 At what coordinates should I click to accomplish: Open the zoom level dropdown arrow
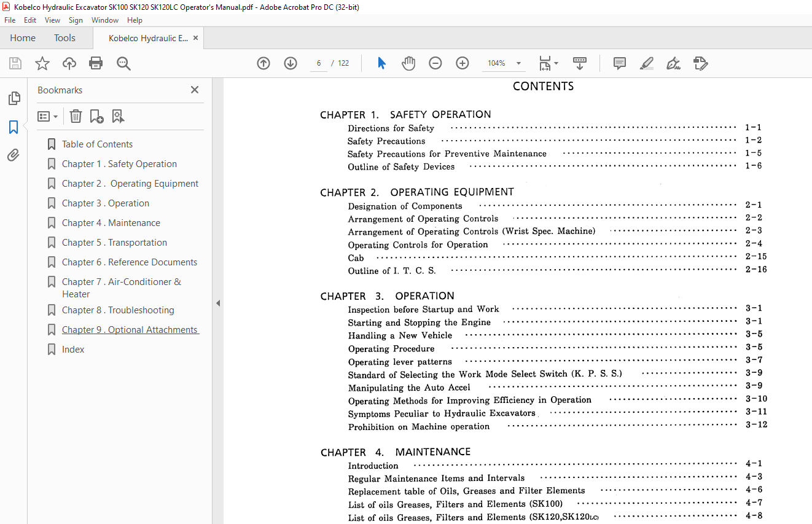tap(518, 63)
